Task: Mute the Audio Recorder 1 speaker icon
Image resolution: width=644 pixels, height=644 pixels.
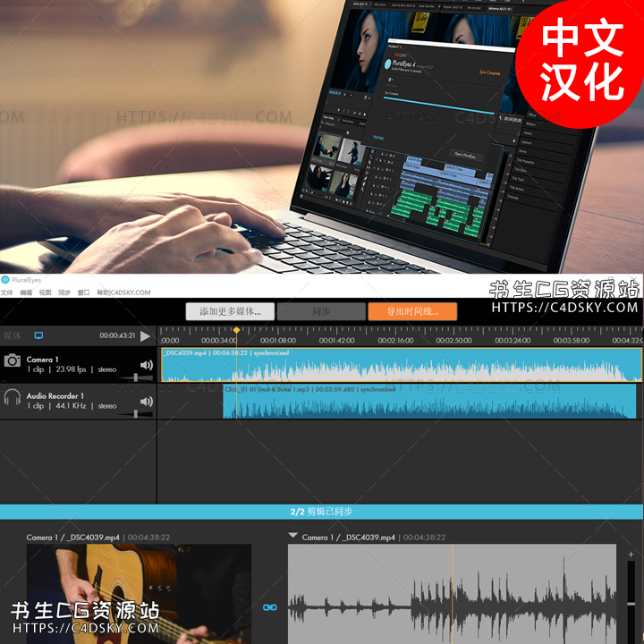Action: tap(146, 402)
